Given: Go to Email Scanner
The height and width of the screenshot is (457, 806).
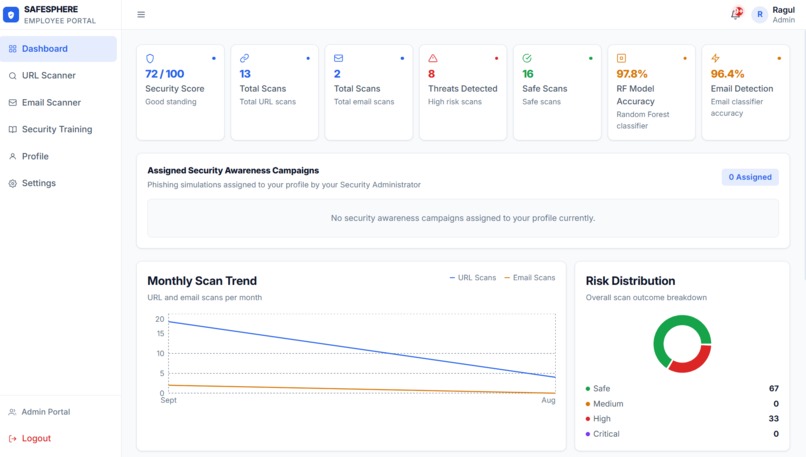Looking at the screenshot, I should point(59,102).
